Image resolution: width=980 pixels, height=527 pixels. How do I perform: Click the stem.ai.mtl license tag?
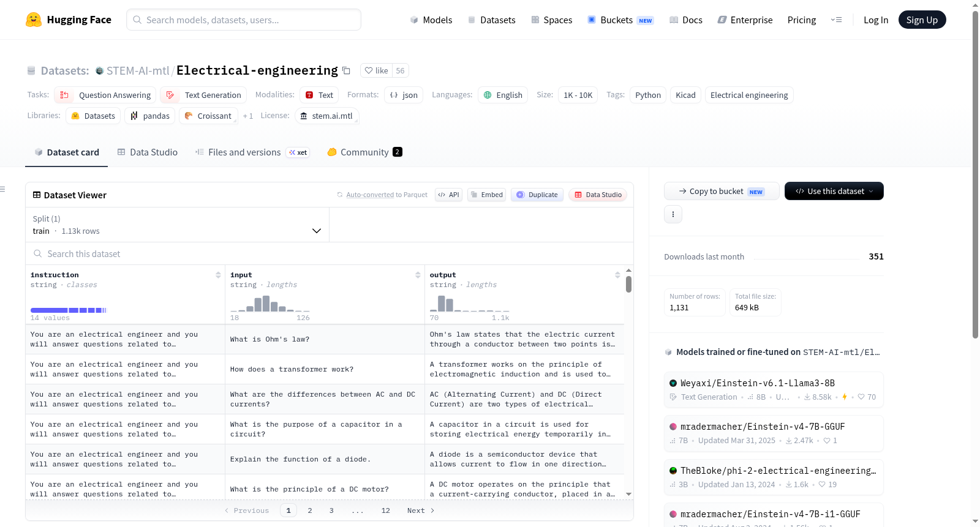pyautogui.click(x=327, y=116)
